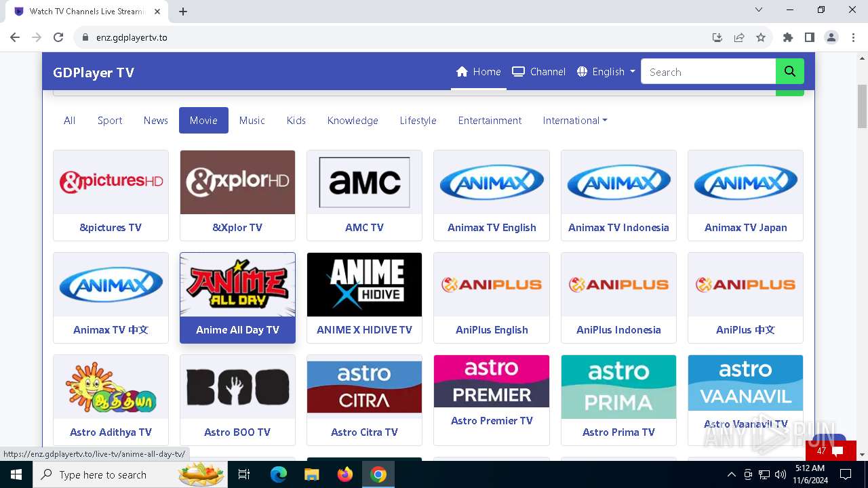Open Chrome profile avatar icon
868x488 pixels.
click(x=831, y=37)
